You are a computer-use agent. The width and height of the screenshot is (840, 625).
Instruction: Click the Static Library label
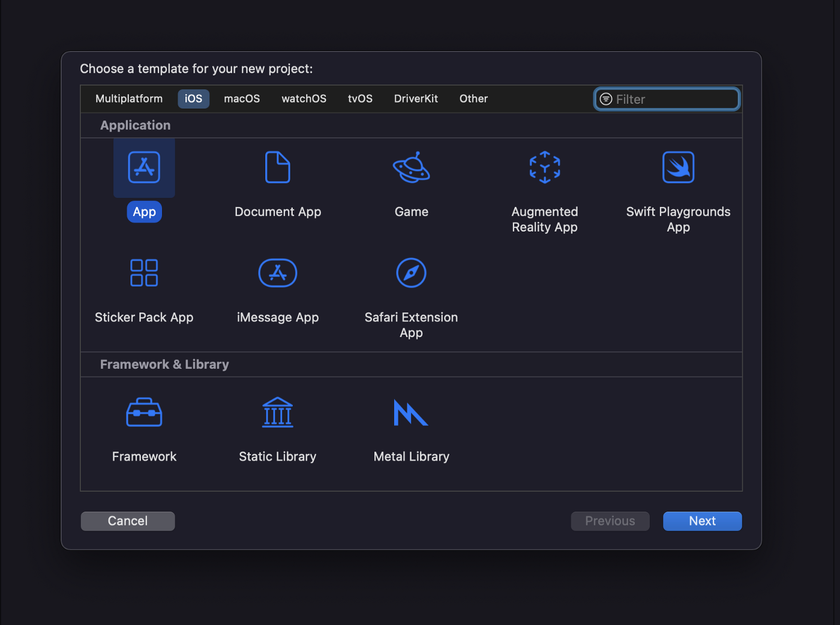pos(278,456)
